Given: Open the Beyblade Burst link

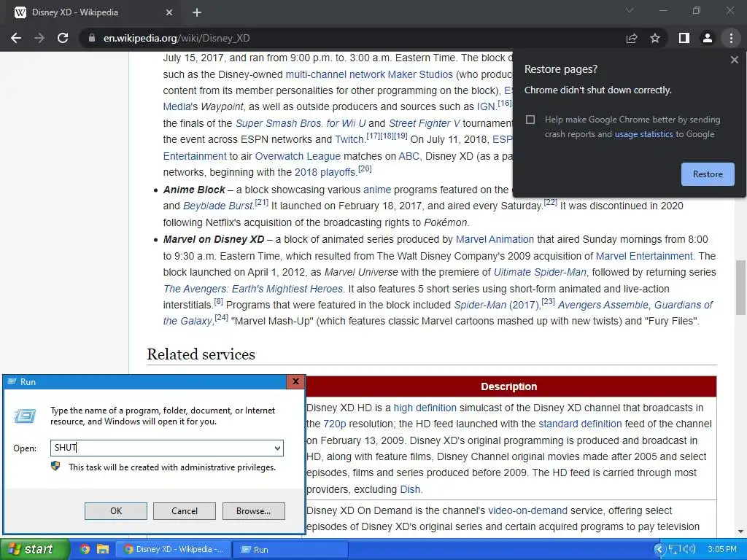Looking at the screenshot, I should 218,206.
